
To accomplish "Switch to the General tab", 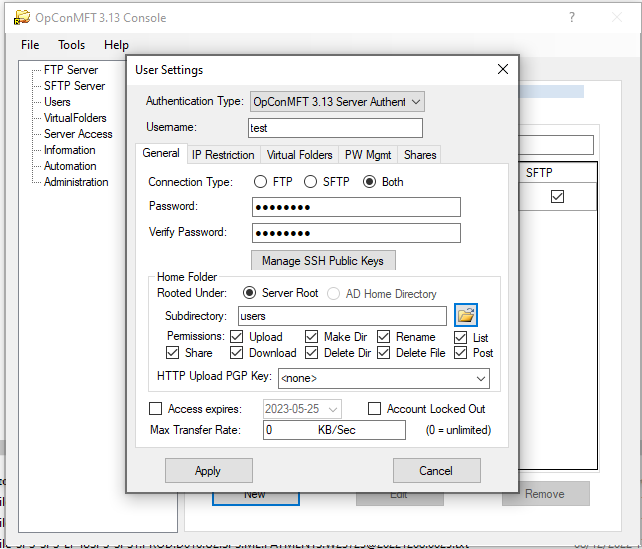I will pos(161,154).
